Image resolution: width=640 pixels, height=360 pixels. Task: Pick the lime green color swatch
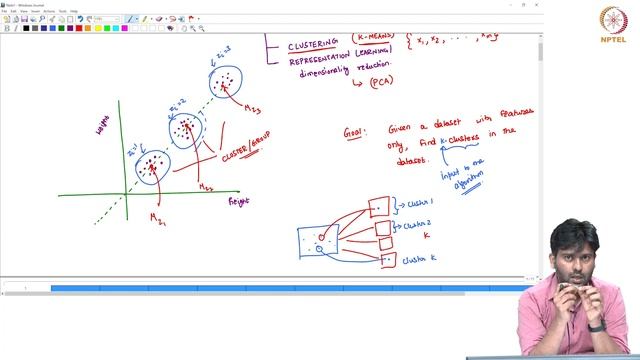(x=107, y=28)
